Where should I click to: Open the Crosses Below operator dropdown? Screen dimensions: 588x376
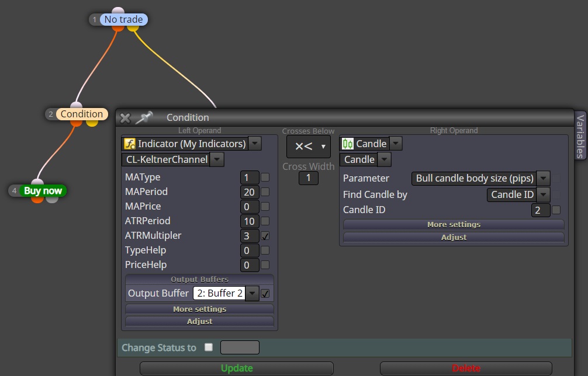(x=308, y=147)
